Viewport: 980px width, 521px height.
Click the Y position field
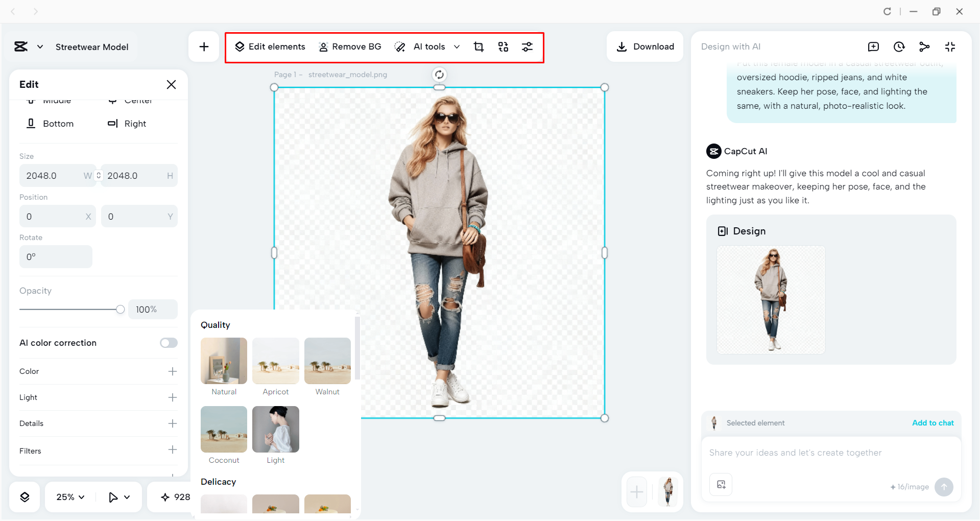pos(139,217)
